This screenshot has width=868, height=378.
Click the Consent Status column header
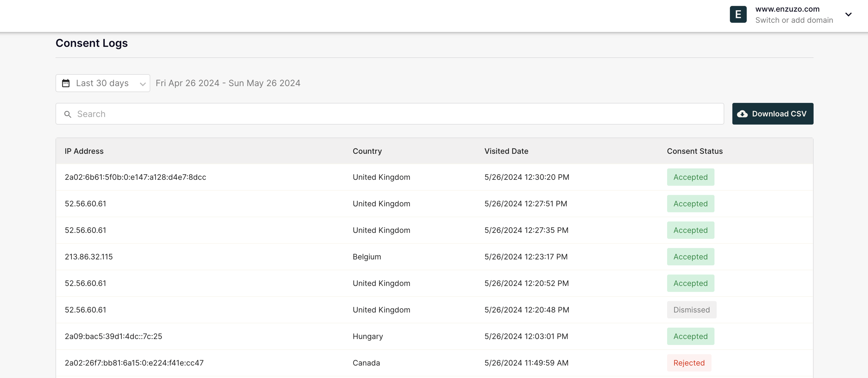[694, 151]
